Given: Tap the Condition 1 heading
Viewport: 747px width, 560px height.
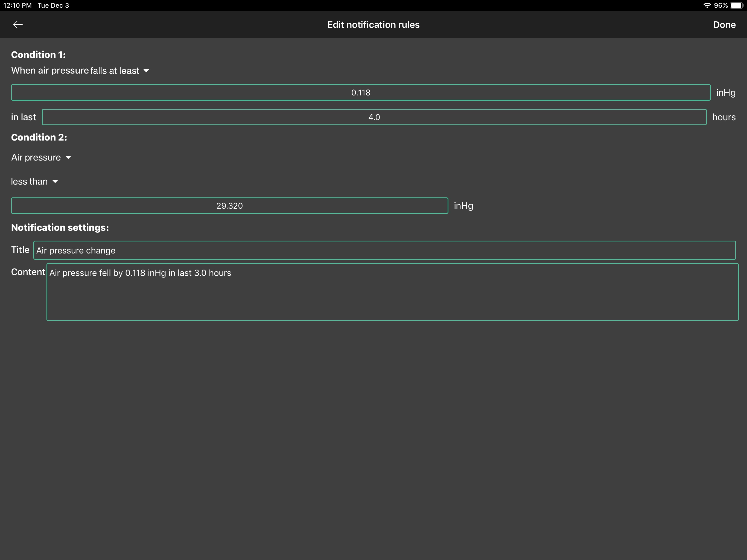Looking at the screenshot, I should (39, 55).
